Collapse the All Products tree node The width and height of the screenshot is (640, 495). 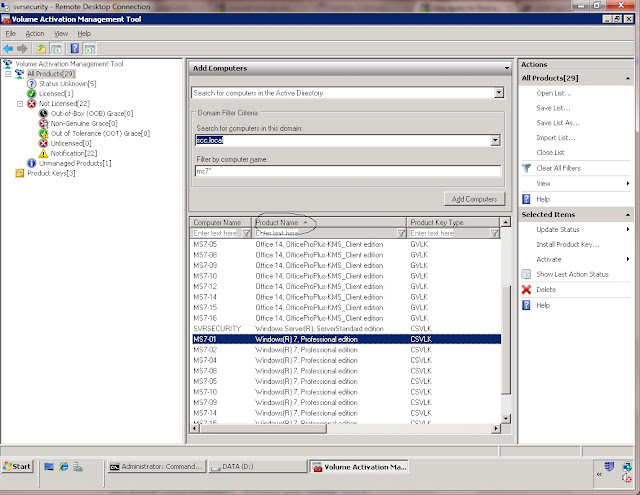8,74
